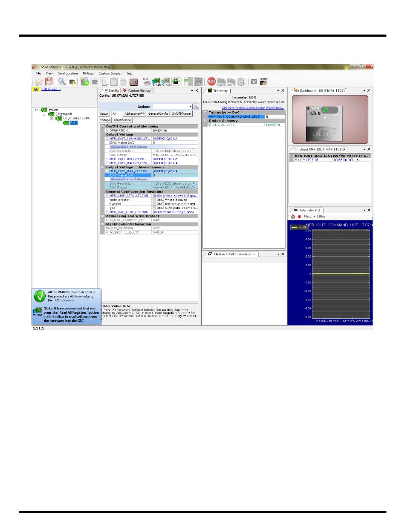Click the Setup filter button
The width and height of the screenshot is (405, 532).
coord(104,114)
